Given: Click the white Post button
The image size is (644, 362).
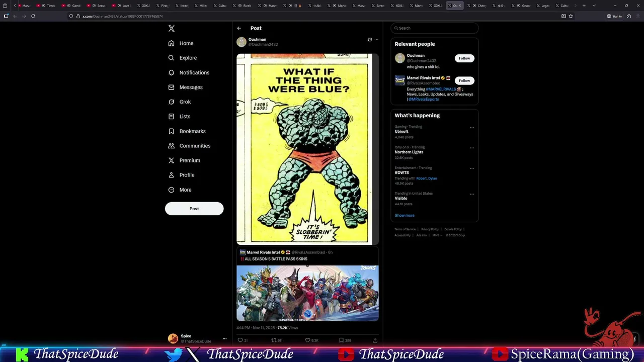Looking at the screenshot, I should click(194, 209).
